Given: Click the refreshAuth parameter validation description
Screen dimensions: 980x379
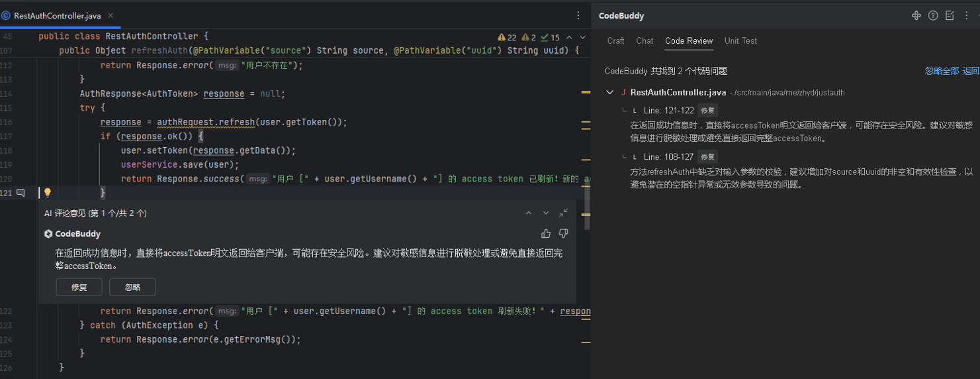Looking at the screenshot, I should 801,178.
